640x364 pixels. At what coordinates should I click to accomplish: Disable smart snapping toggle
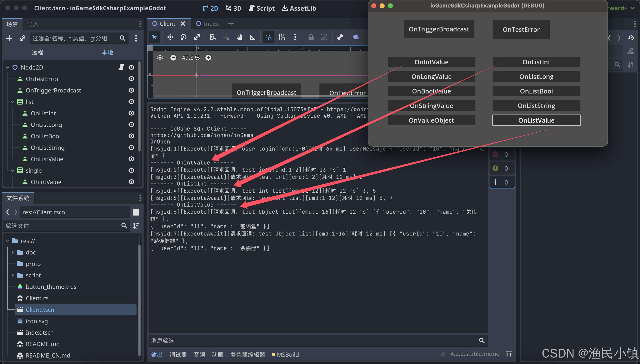268,37
